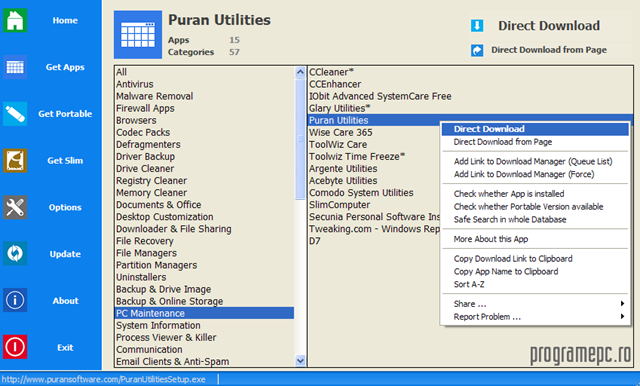Select Comodo System Utilities in the app list

click(373, 193)
